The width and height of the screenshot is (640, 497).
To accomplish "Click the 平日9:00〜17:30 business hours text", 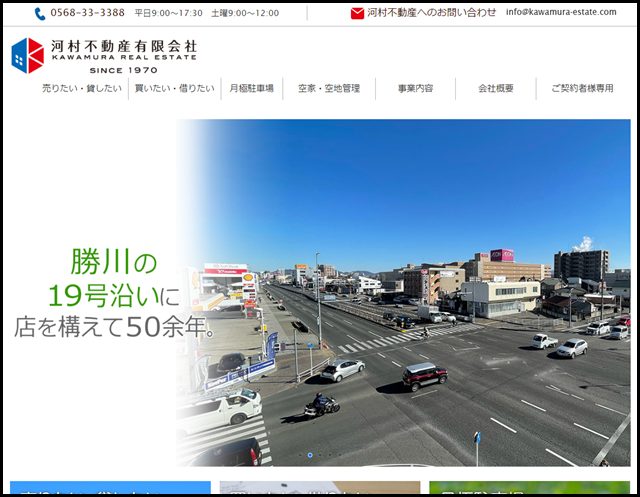I will click(x=169, y=13).
